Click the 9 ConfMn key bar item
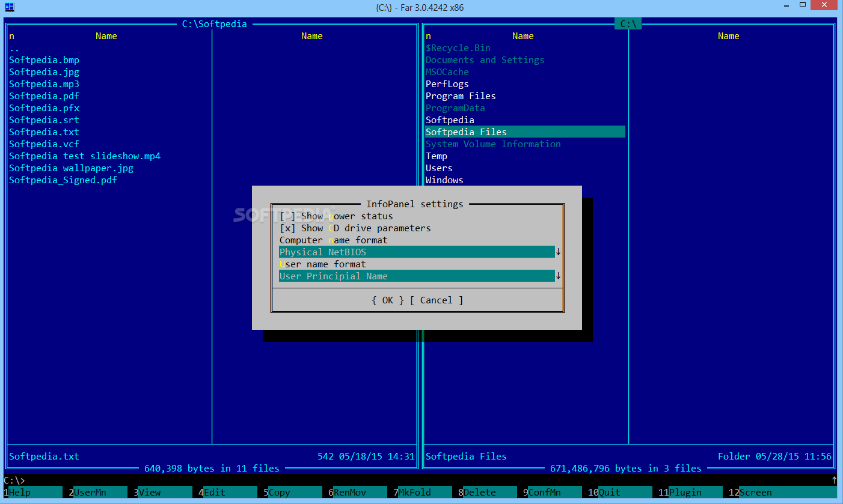The image size is (843, 504). (x=553, y=493)
